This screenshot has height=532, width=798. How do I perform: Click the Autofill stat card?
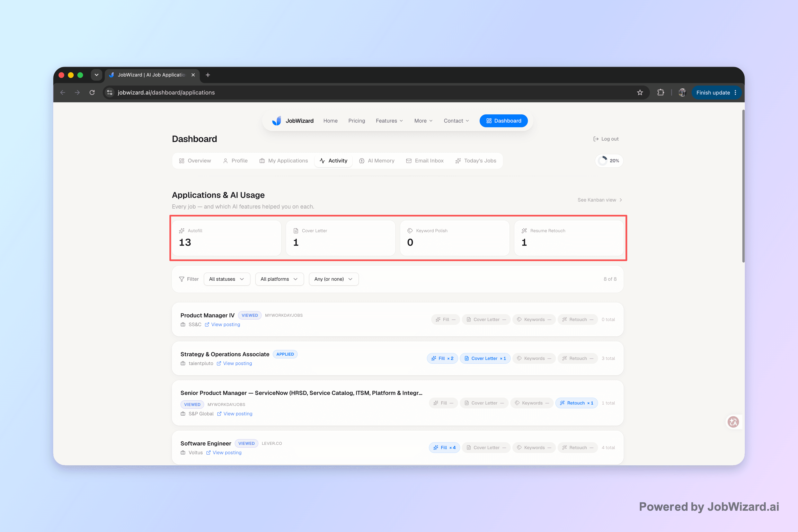pos(227,238)
